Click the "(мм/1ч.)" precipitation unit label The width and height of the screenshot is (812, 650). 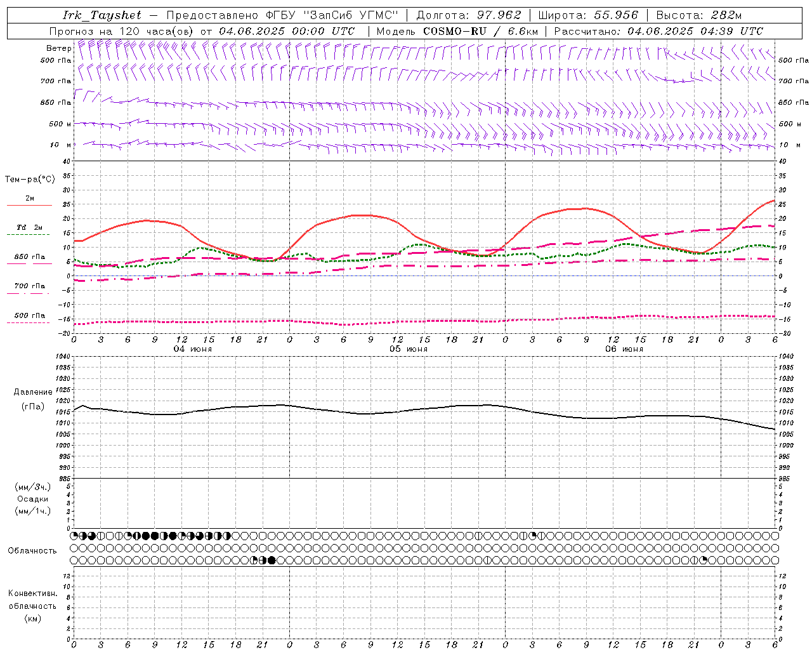click(x=33, y=511)
